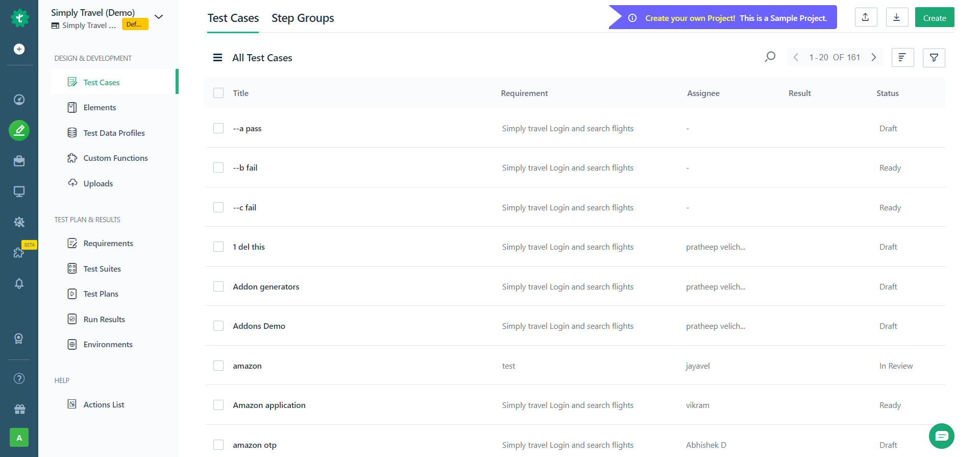Go to the previous page arrow
The width and height of the screenshot is (980, 457).
(x=796, y=57)
